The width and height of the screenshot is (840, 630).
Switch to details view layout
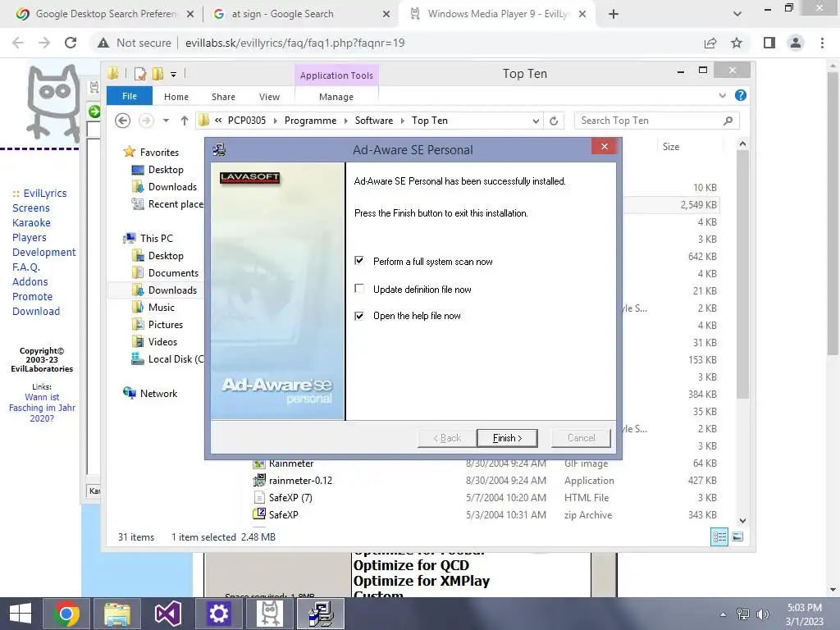click(x=719, y=536)
